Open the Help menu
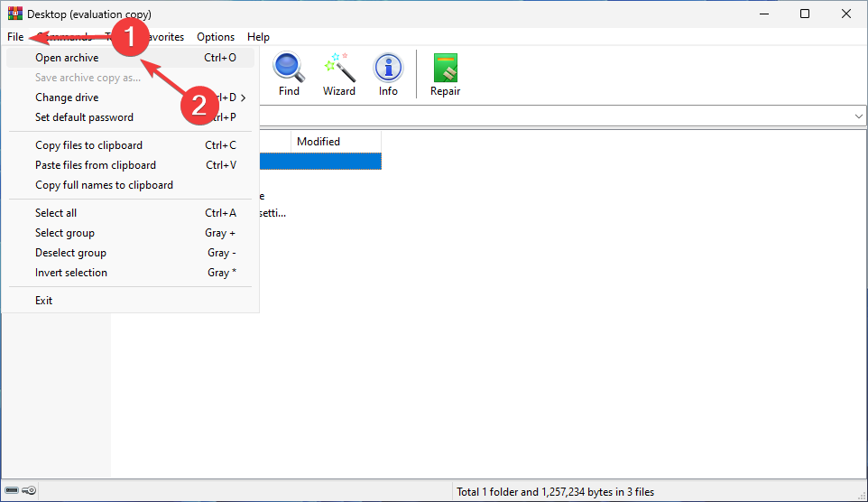868x502 pixels. 258,37
